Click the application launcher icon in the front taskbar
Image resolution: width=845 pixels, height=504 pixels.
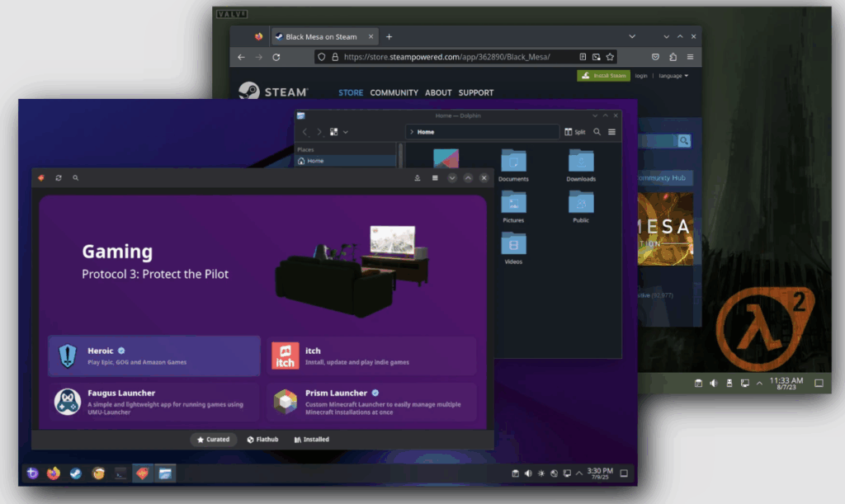32,473
